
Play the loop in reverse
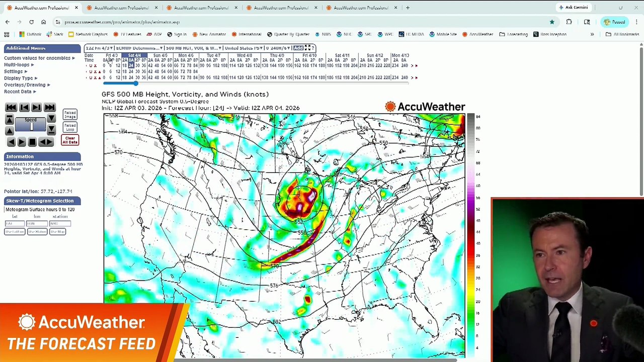(x=11, y=142)
